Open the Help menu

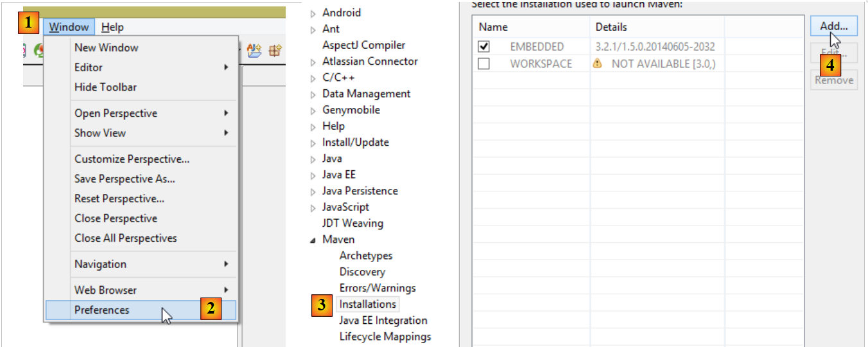[x=112, y=27]
